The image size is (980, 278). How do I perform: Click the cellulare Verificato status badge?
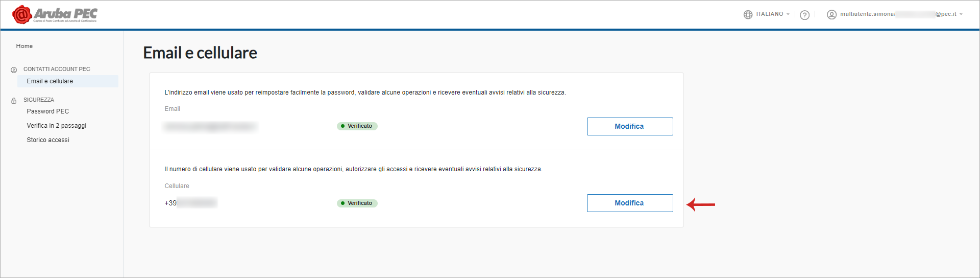pyautogui.click(x=357, y=203)
